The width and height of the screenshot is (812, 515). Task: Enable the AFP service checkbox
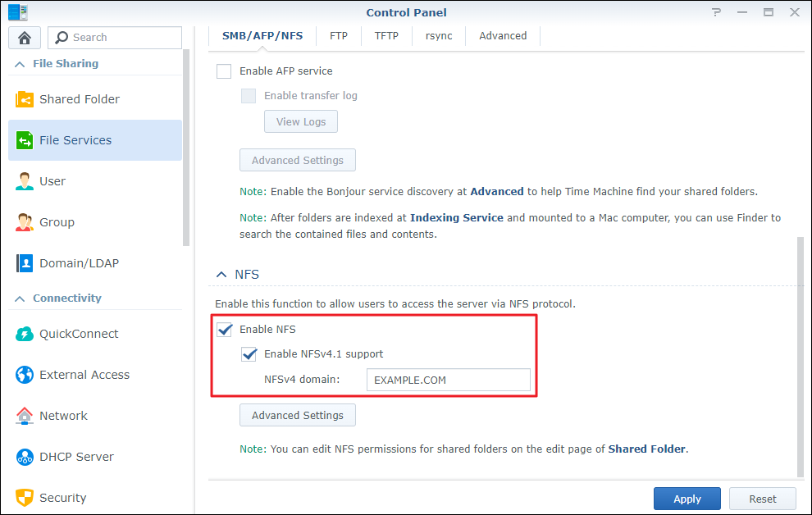tap(223, 71)
